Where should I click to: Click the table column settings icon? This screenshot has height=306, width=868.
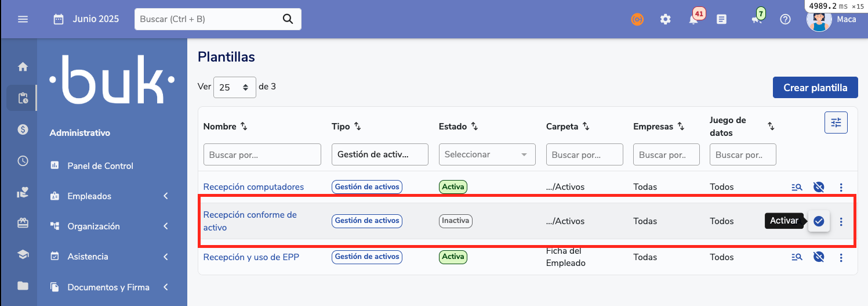pos(836,123)
